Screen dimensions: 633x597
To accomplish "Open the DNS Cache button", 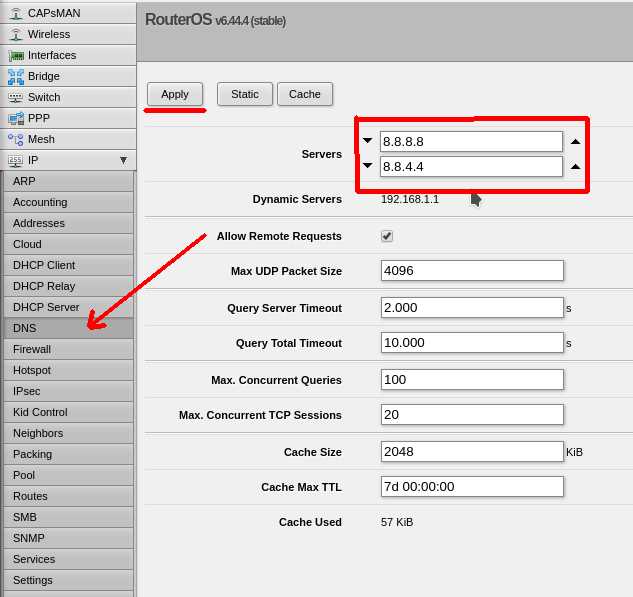I will [305, 94].
